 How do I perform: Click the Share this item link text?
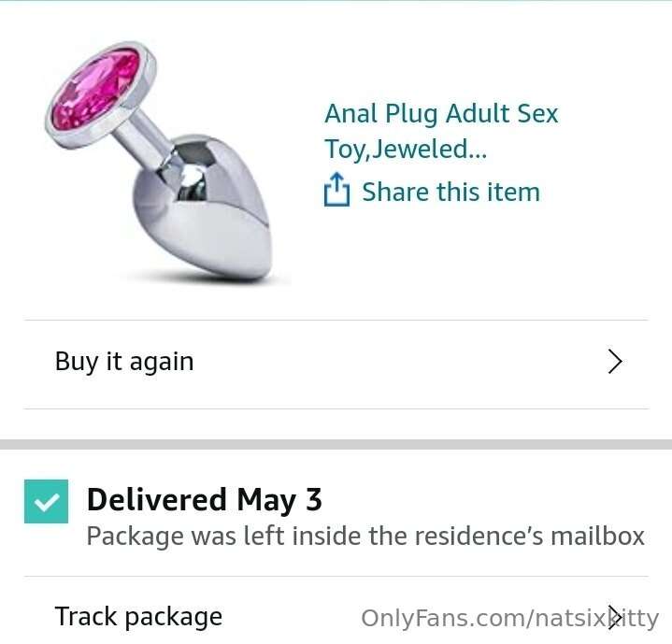tap(450, 192)
